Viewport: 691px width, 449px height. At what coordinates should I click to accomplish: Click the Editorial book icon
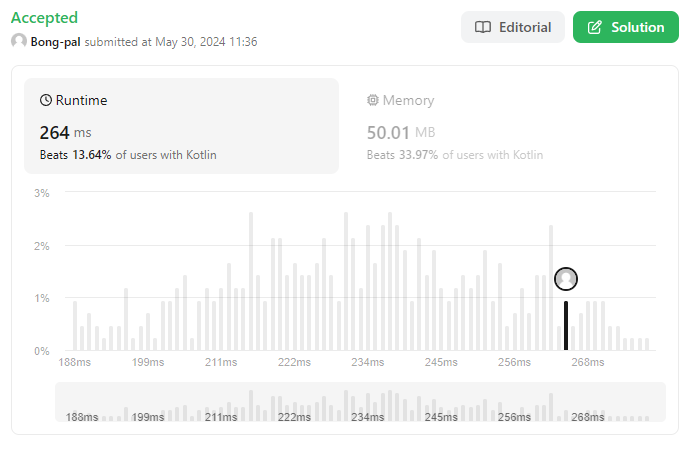(483, 27)
